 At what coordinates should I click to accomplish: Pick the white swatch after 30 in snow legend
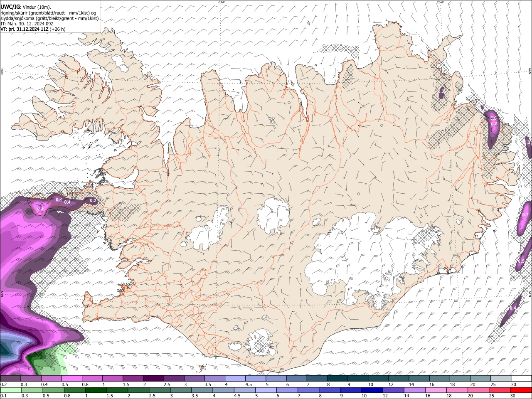tap(522, 379)
